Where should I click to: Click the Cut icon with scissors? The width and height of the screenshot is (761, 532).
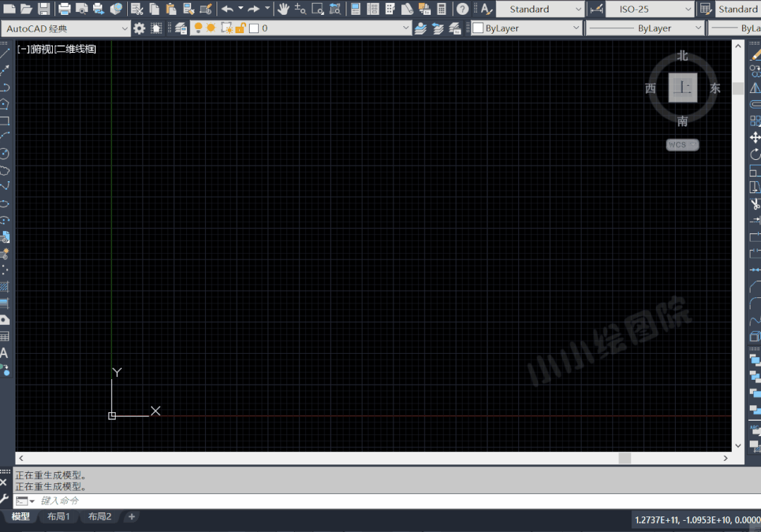[x=137, y=8]
